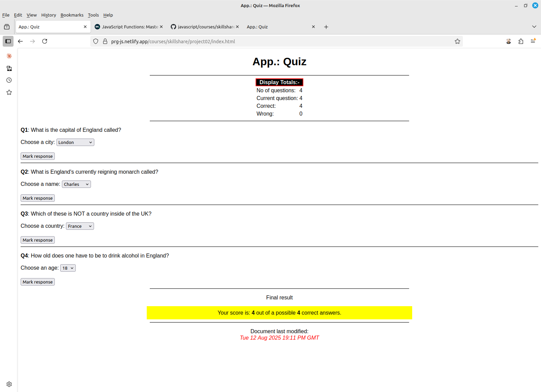Open the History sidebar clock icon
Viewport: 541px width, 392px height.
click(9, 80)
